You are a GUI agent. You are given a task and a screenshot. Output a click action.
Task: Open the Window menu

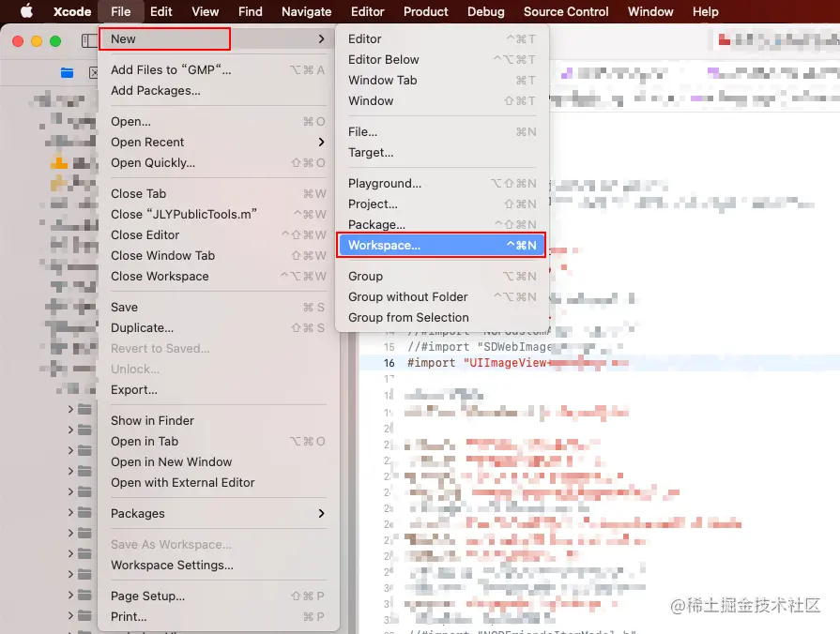click(649, 11)
